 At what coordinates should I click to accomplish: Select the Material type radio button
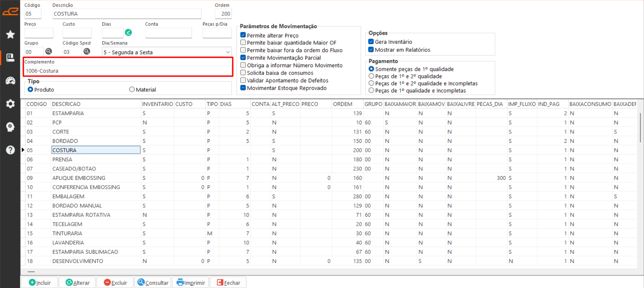tap(132, 89)
